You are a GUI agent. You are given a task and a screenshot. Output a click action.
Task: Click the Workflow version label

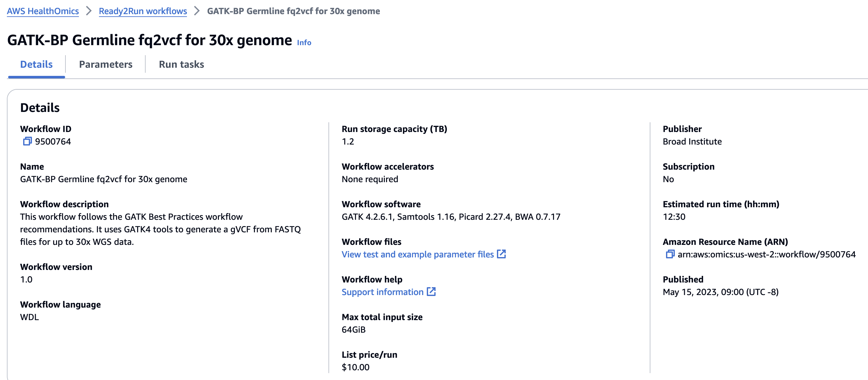click(56, 267)
